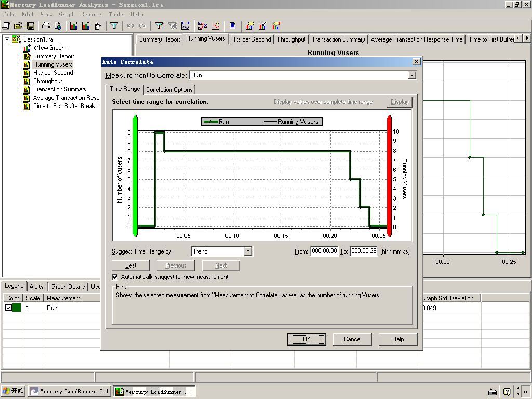Image resolution: width=532 pixels, height=399 pixels.
Task: Switch to Correlation Options tab
Action: click(x=169, y=89)
